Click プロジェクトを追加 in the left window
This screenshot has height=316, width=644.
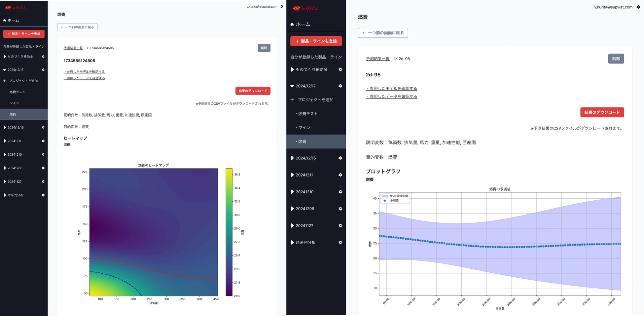coord(20,81)
